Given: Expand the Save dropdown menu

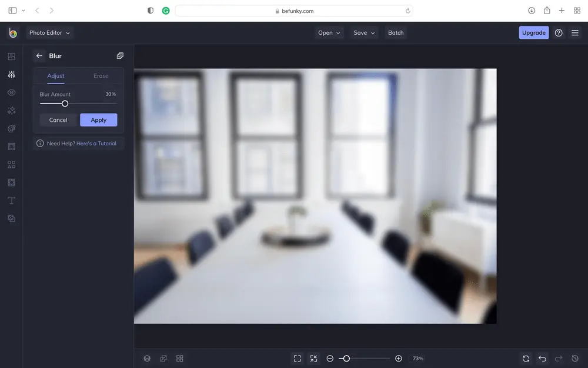Looking at the screenshot, I should (x=363, y=32).
